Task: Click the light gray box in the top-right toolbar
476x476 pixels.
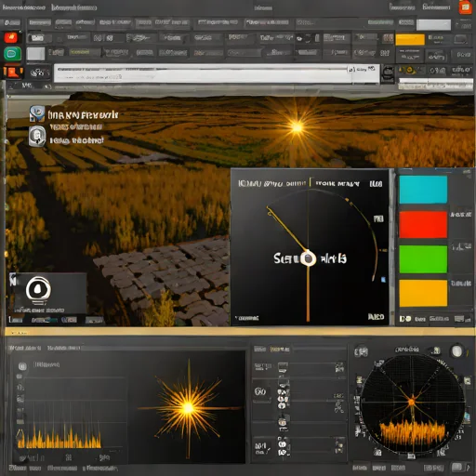Action: 433,25
